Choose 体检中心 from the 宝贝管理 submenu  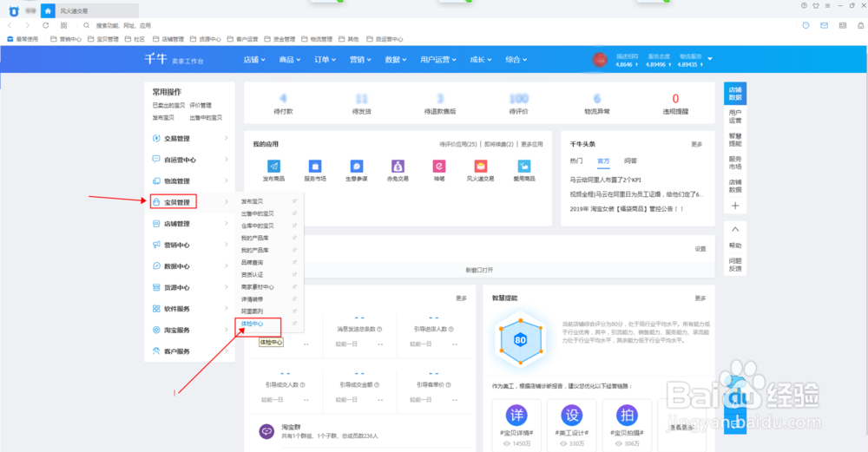tap(253, 324)
